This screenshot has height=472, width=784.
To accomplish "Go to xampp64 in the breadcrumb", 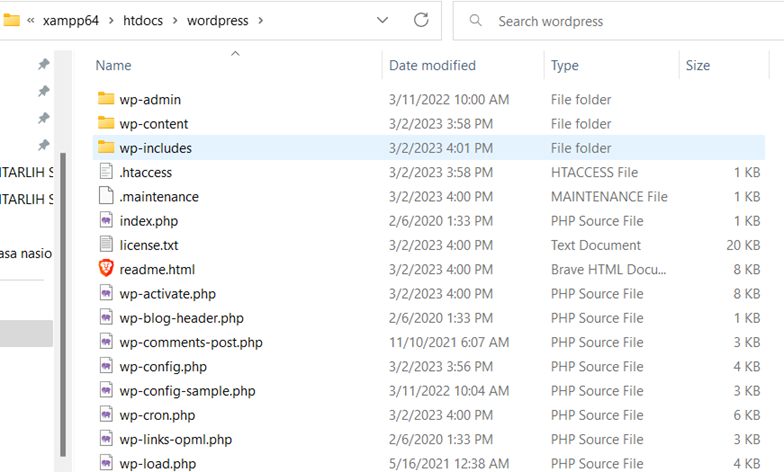I will (x=76, y=21).
